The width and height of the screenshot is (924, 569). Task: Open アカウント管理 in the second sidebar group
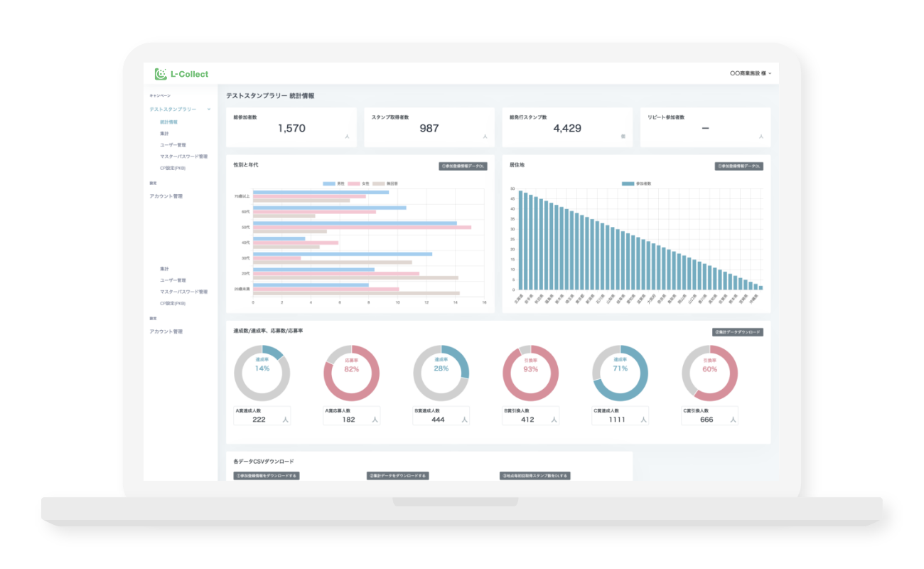pyautogui.click(x=166, y=331)
